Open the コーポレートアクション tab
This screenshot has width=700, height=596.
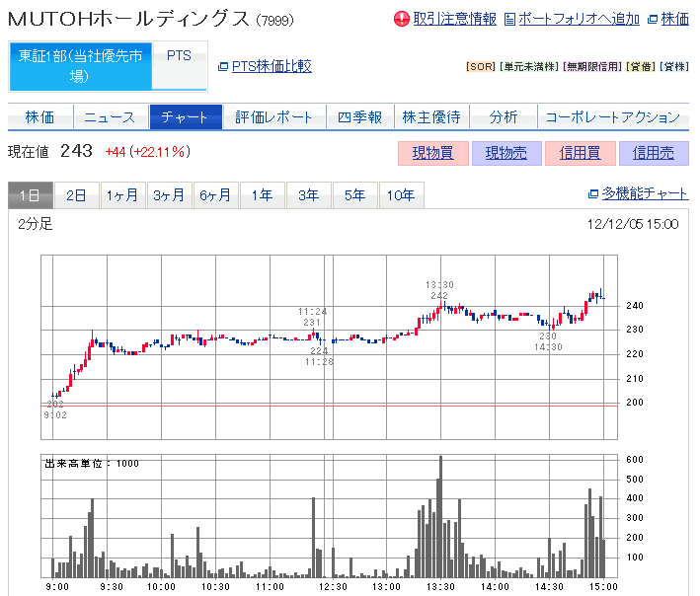(613, 117)
